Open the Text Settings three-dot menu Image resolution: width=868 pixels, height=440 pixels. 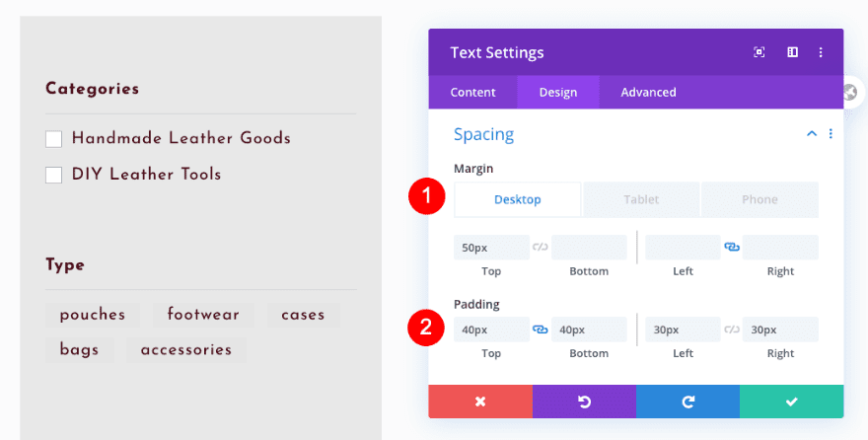click(x=821, y=52)
